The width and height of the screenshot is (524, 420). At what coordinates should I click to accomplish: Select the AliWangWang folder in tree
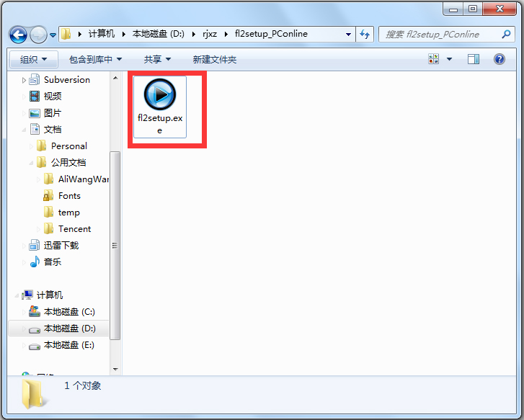(x=84, y=179)
